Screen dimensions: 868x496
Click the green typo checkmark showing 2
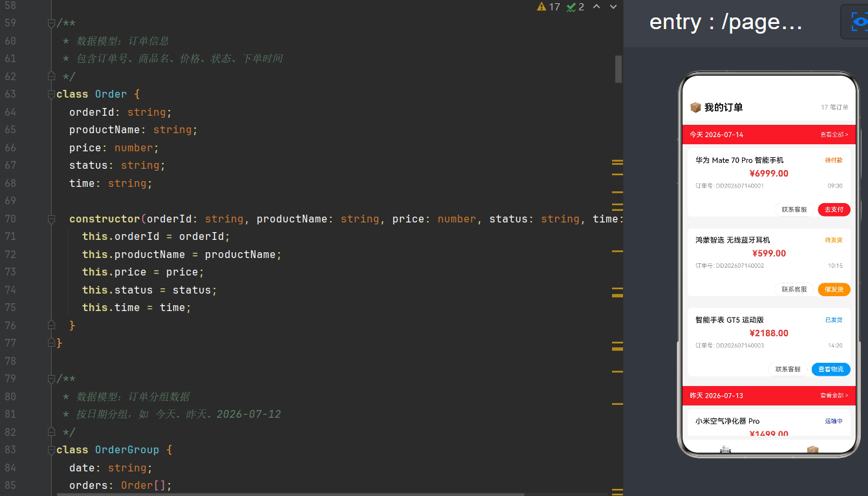571,6
